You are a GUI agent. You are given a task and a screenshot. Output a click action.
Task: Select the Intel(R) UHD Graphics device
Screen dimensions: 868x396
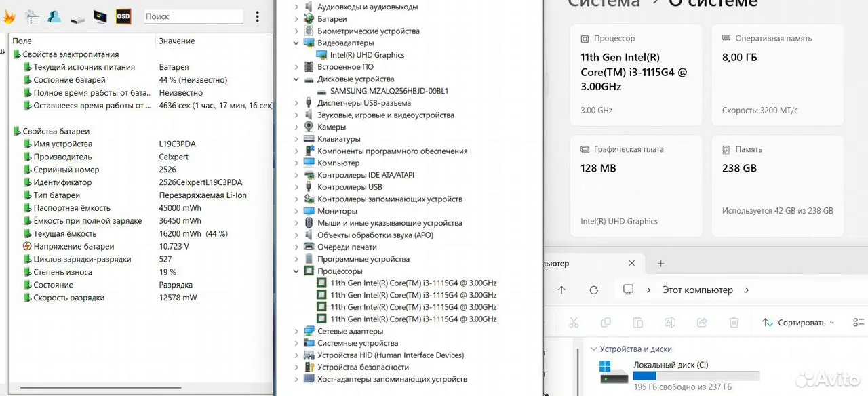[367, 55]
